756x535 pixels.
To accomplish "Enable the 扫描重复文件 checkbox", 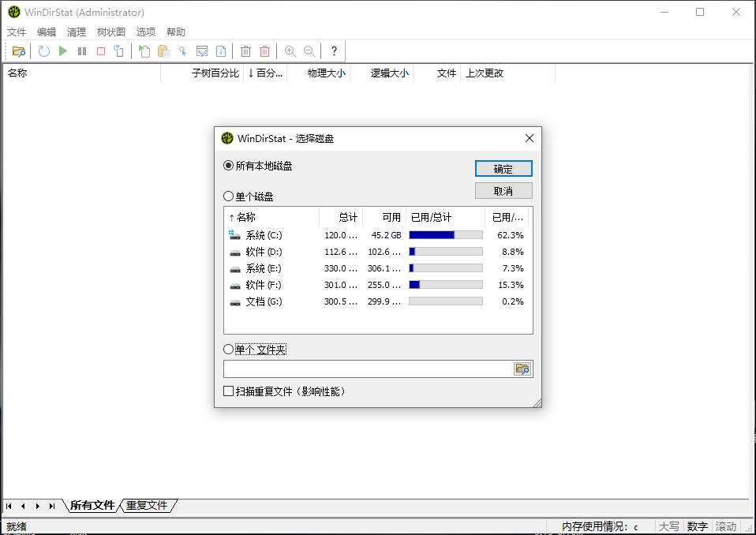I will (229, 391).
